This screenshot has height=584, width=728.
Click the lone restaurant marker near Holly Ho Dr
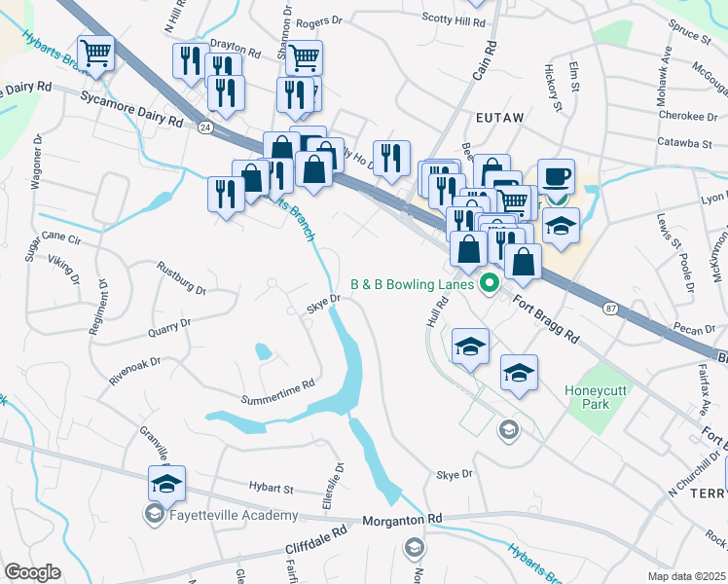391,160
